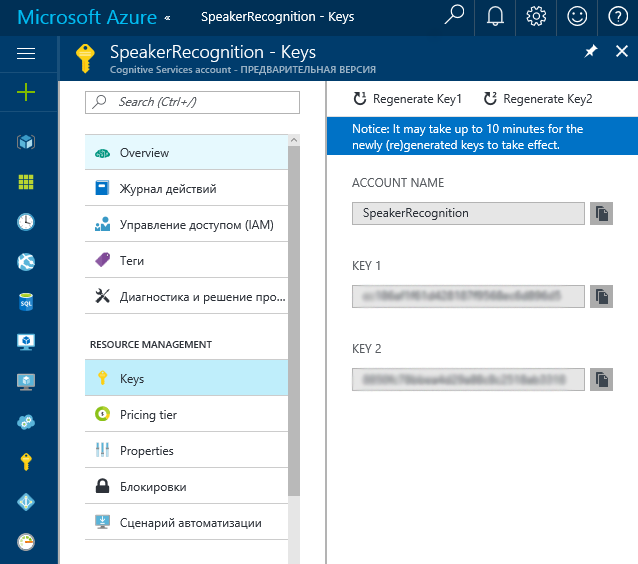This screenshot has height=564, width=638.
Task: Focus the Search (Ctrl+/) field
Action: pos(192,102)
